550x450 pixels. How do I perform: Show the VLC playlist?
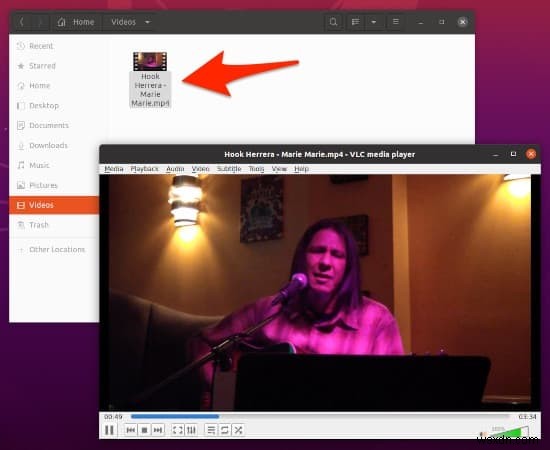coord(211,430)
